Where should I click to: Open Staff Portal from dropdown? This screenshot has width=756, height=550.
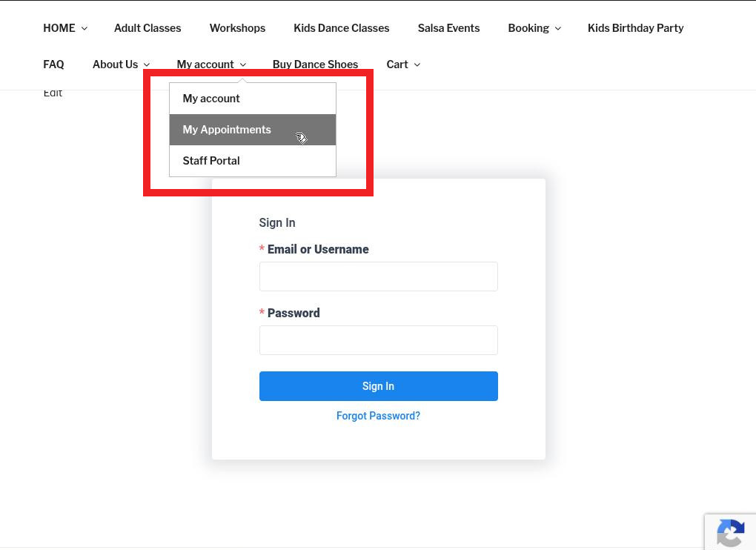[211, 161]
